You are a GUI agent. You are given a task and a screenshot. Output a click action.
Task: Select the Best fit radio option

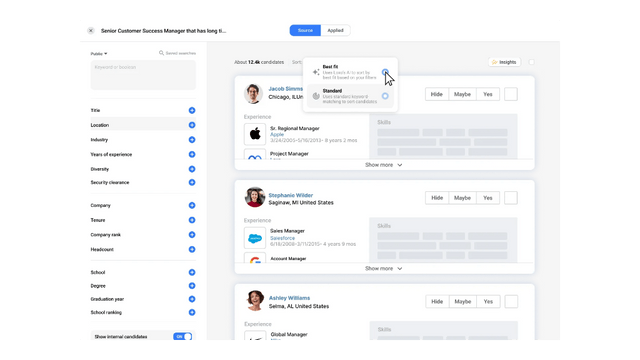385,72
